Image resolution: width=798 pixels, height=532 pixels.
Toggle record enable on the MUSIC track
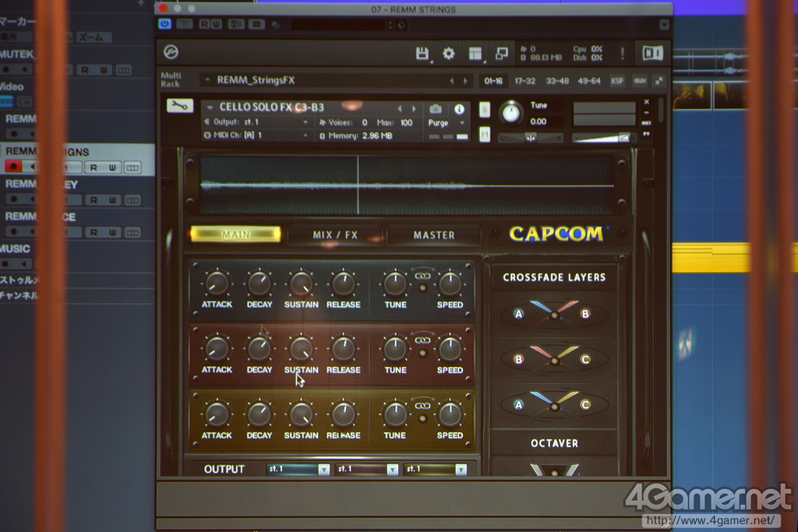6,264
